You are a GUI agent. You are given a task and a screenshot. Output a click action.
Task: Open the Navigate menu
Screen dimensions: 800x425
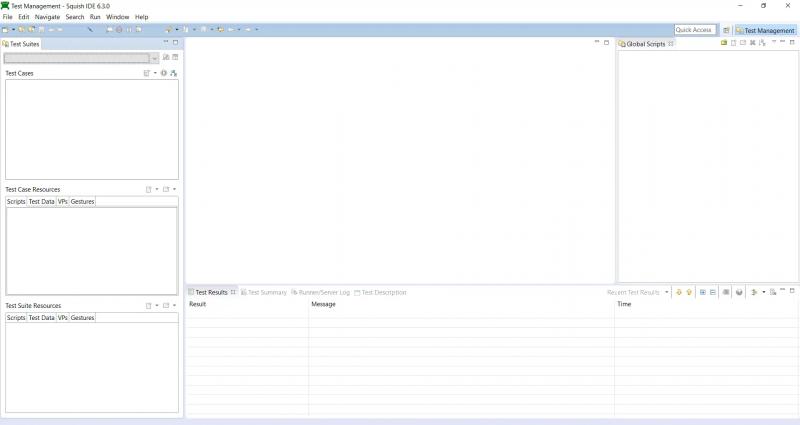coord(47,17)
